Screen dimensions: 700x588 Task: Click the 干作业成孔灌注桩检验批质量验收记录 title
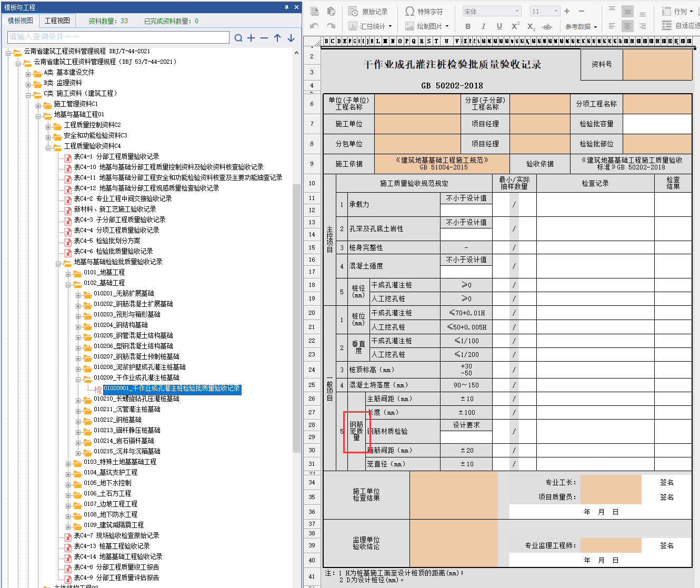[452, 64]
